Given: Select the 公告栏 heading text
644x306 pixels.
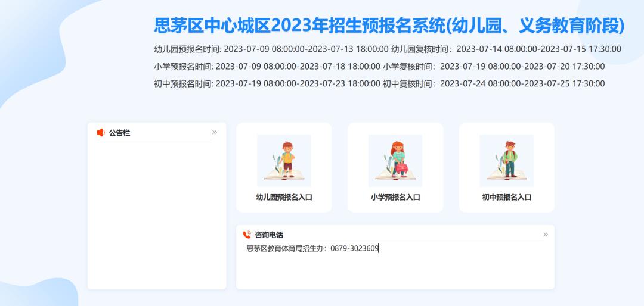Looking at the screenshot, I should 119,133.
